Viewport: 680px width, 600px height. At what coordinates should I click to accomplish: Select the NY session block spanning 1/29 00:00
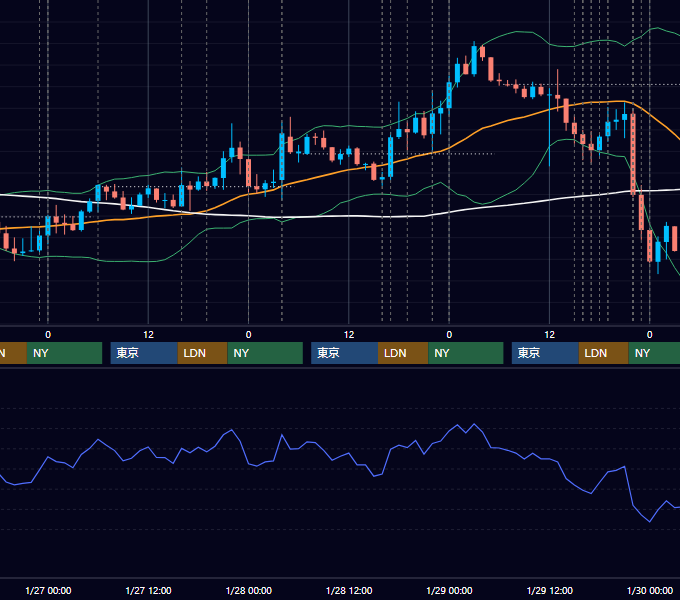pos(466,353)
